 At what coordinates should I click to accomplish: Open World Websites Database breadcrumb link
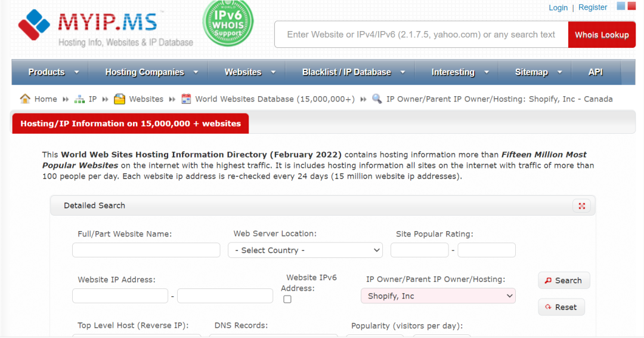pos(275,99)
